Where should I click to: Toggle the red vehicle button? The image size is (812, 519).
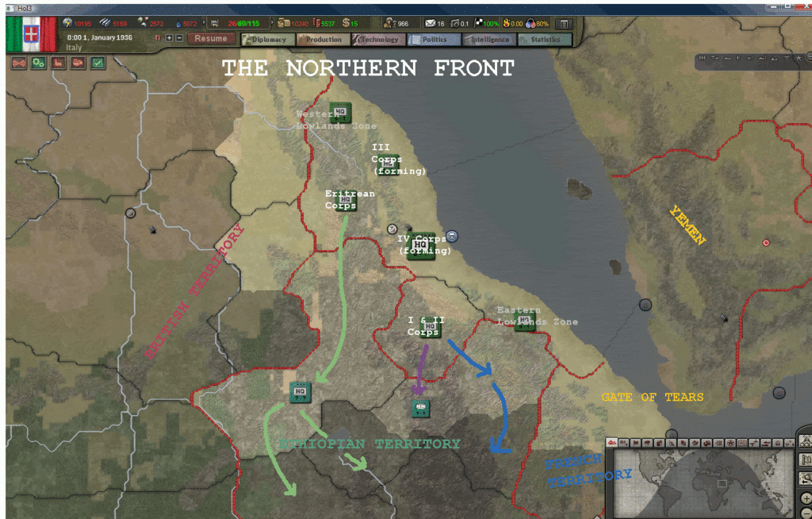(x=78, y=63)
